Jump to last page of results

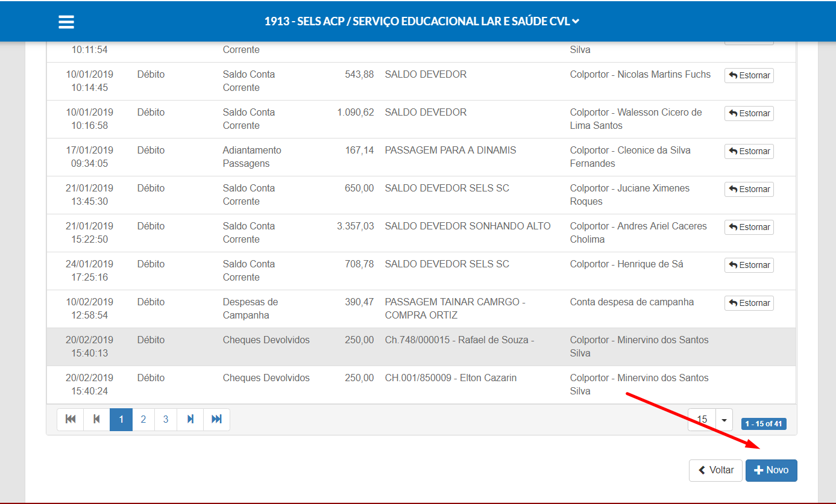pos(217,420)
